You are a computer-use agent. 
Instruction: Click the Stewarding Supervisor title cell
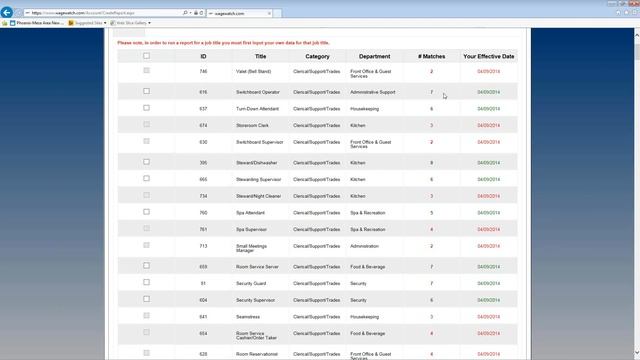coord(259,180)
